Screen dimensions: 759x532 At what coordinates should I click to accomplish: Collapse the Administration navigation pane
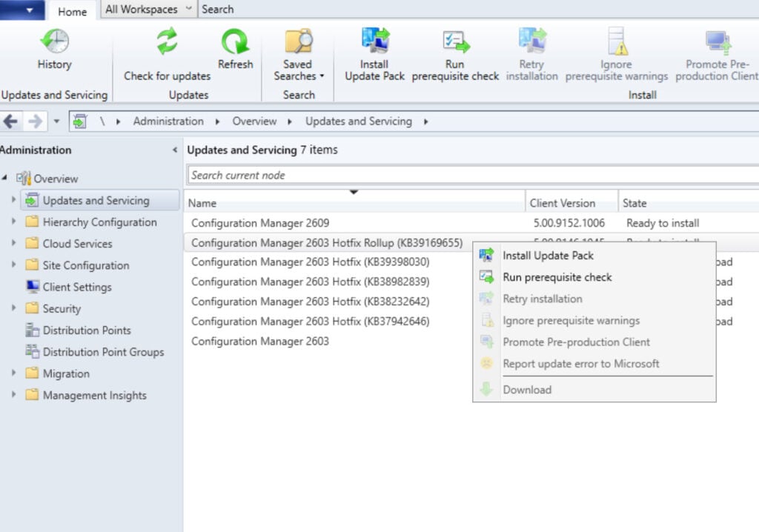pyautogui.click(x=175, y=150)
